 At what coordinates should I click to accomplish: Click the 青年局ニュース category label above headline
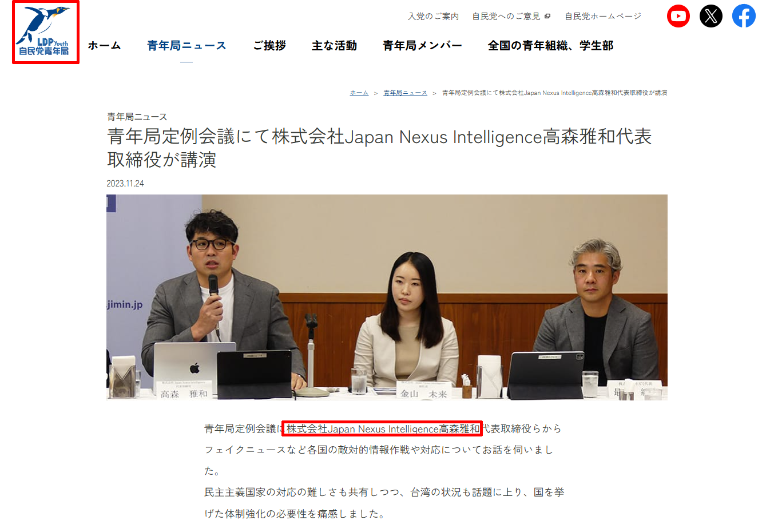point(137,117)
